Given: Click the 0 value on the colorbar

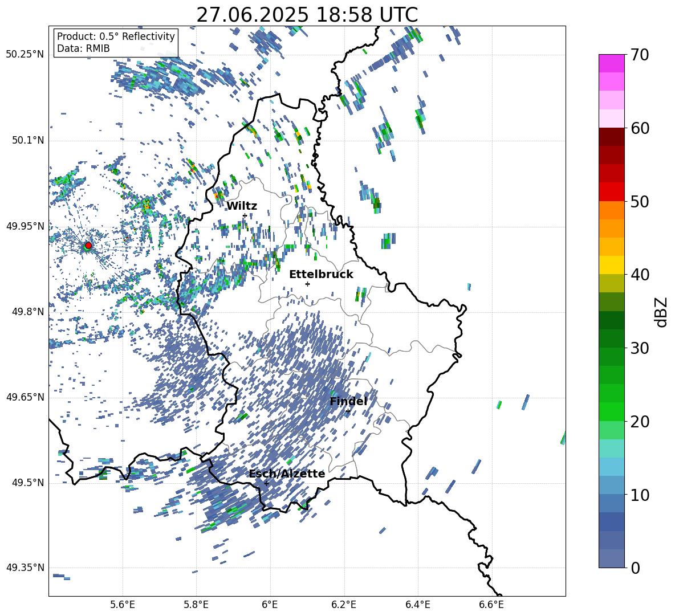Looking at the screenshot, I should [635, 568].
